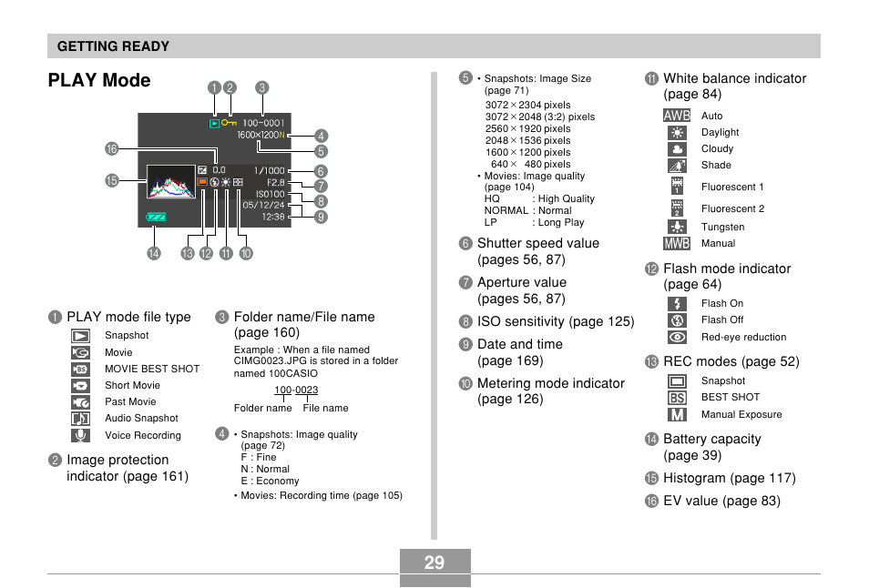The width and height of the screenshot is (869, 588).
Task: Click the 'Metering mode indicator' heading
Action: pos(551,383)
